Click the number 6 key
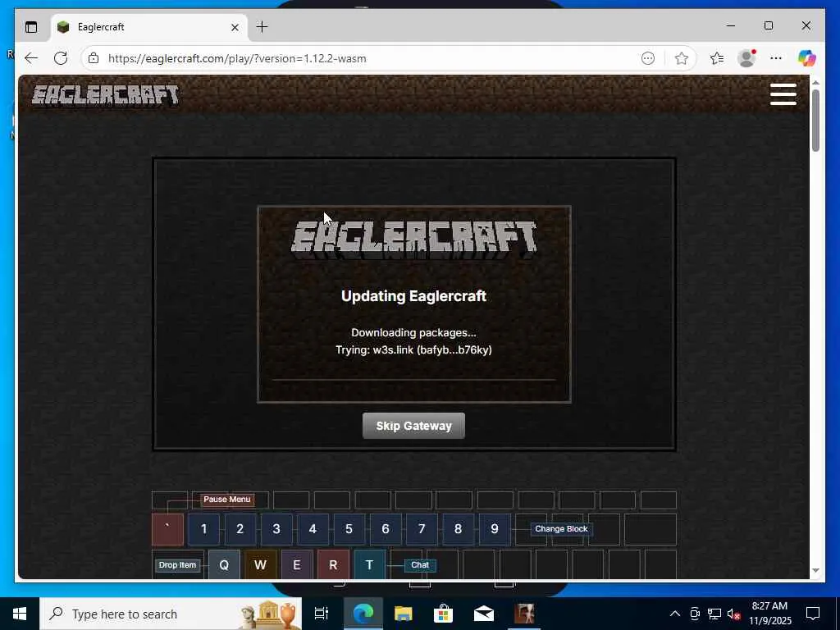This screenshot has height=630, width=840. pos(386,529)
